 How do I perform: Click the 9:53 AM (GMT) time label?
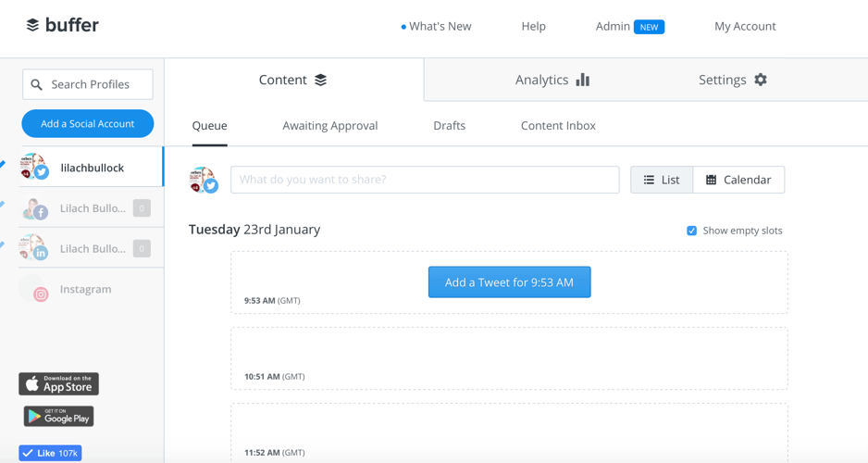[x=272, y=301]
